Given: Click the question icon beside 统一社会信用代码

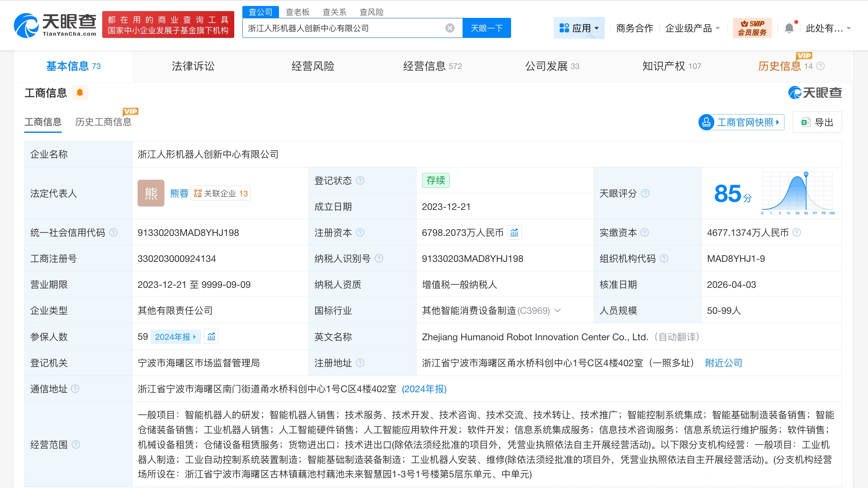Looking at the screenshot, I should click(114, 233).
